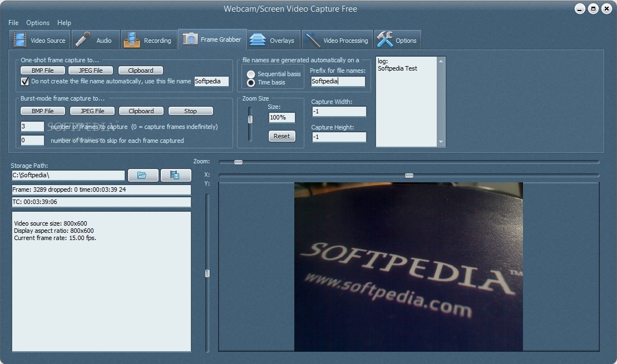Select Time basis radio button

251,83
